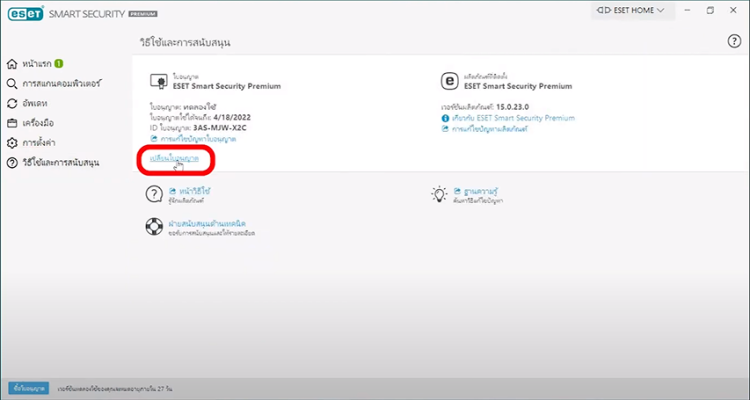This screenshot has width=750, height=400.
Task: Go to the หน้าแรก home page in the sidebar
Action: 35,64
